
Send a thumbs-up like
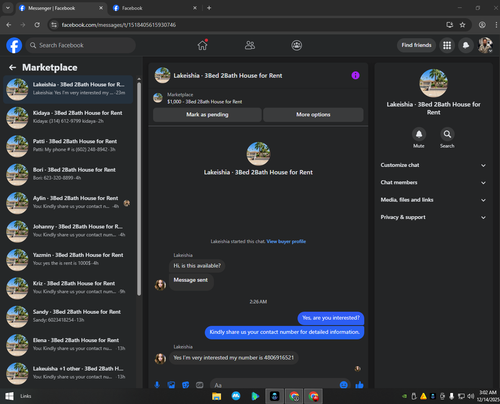[359, 385]
